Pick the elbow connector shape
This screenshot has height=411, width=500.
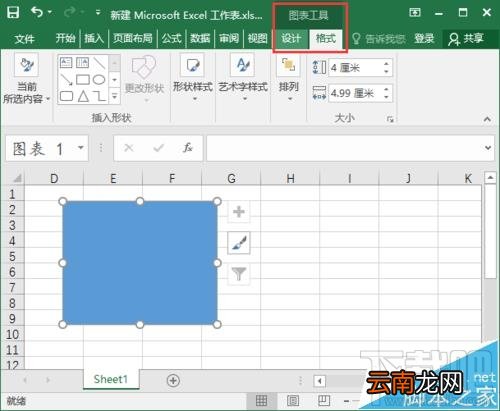pyautogui.click(x=99, y=96)
